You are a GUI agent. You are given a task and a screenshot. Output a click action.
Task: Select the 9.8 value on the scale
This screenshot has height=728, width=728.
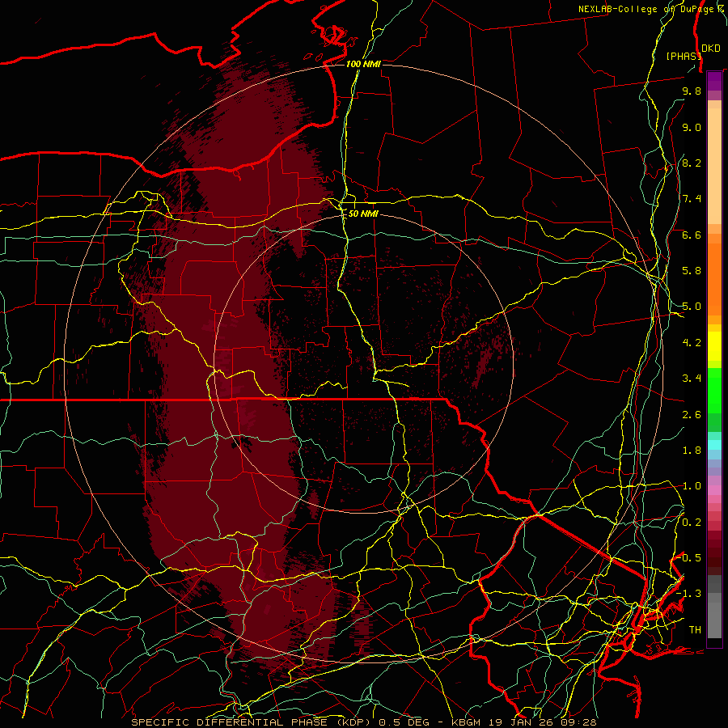point(692,91)
